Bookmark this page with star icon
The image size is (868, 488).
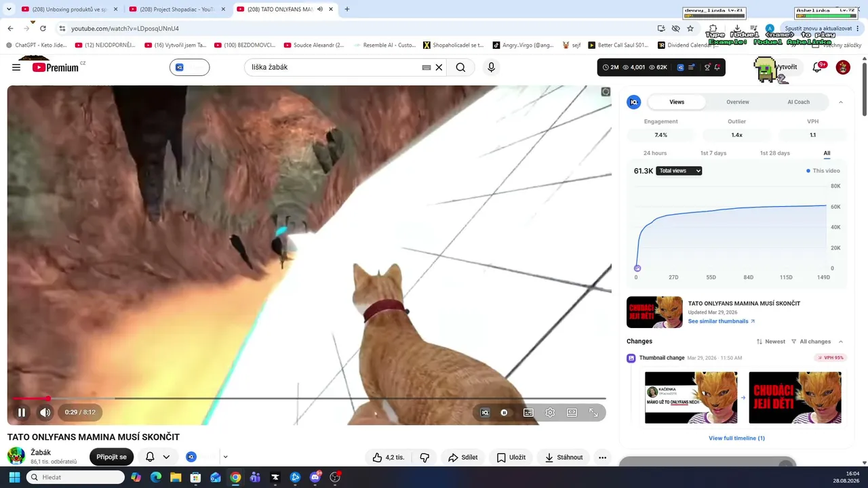click(x=690, y=28)
